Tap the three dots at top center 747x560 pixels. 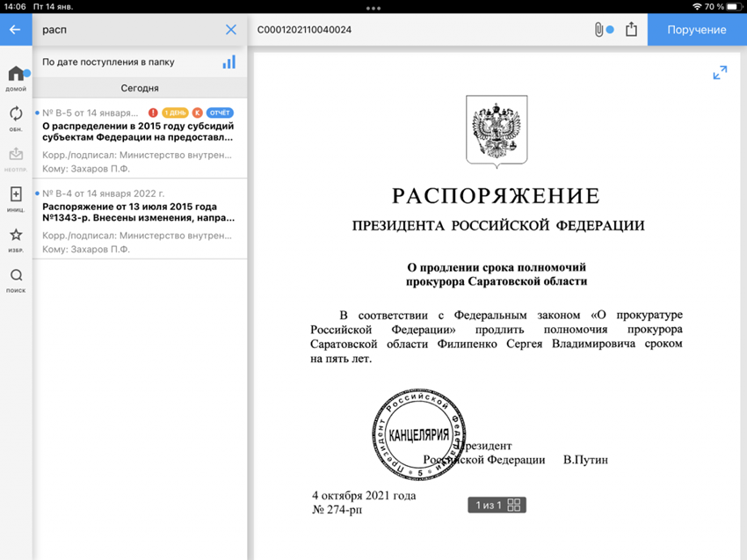373,8
